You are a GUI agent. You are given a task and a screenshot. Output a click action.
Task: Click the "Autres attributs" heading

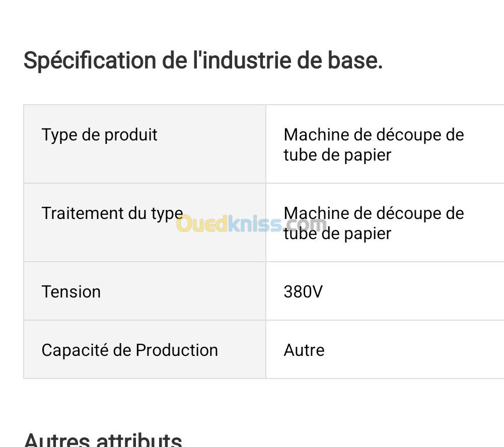pos(103,440)
